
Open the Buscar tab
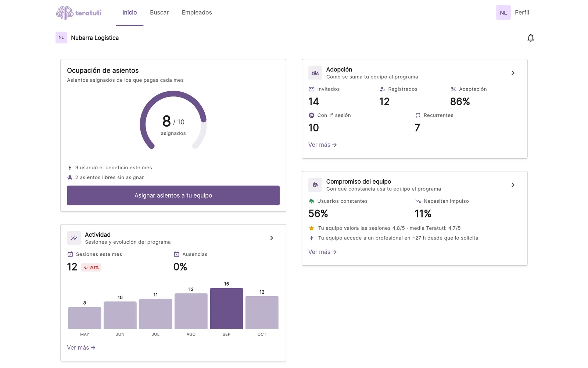(159, 13)
